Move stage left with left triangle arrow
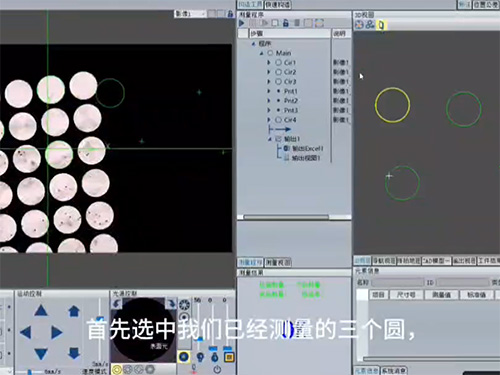500x375 pixels. point(26,332)
